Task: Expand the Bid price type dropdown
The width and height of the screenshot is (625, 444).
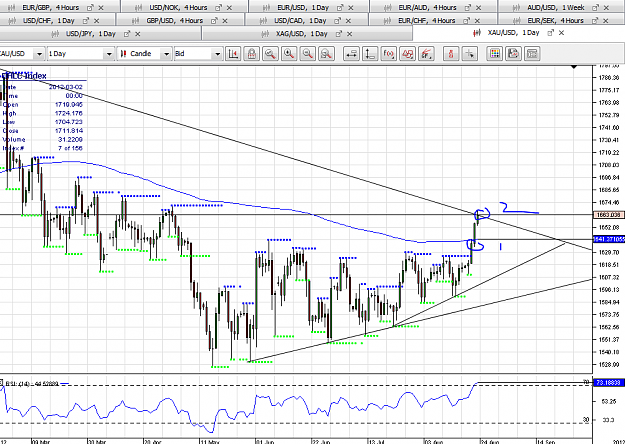Action: point(217,54)
